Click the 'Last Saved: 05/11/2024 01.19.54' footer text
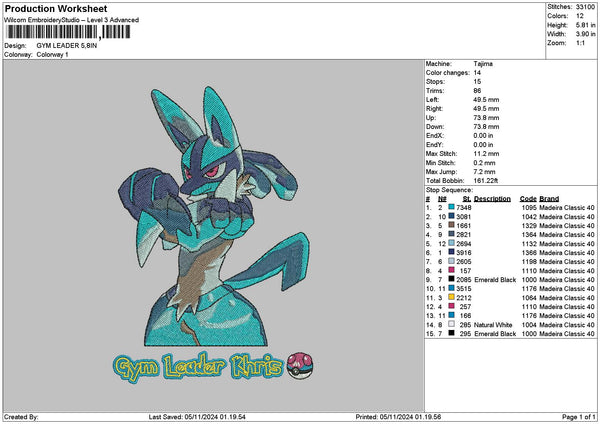Image resolution: width=600 pixels, height=424 pixels. tap(197, 417)
